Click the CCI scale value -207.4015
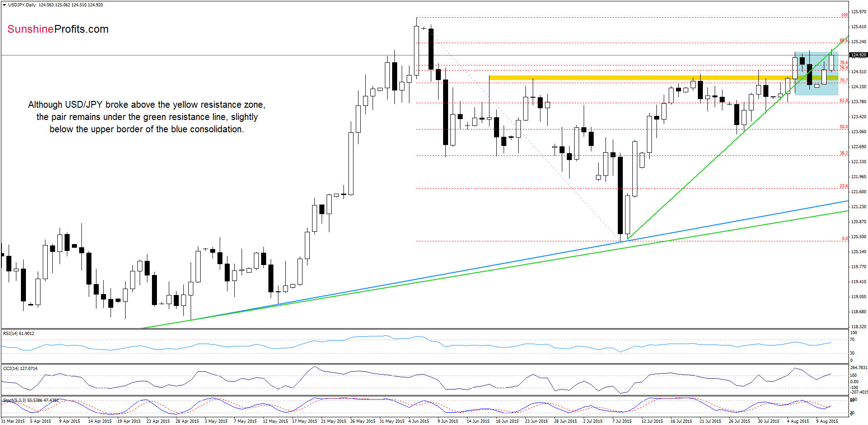 point(859,392)
